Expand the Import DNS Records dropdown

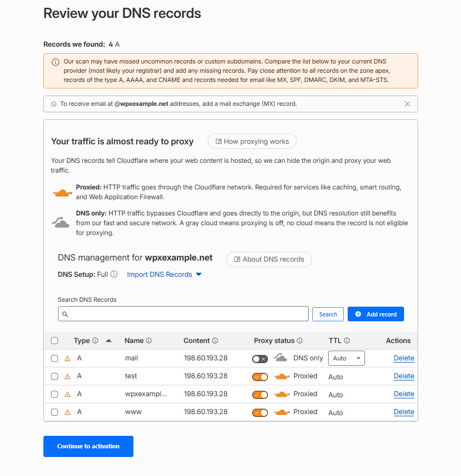164,275
